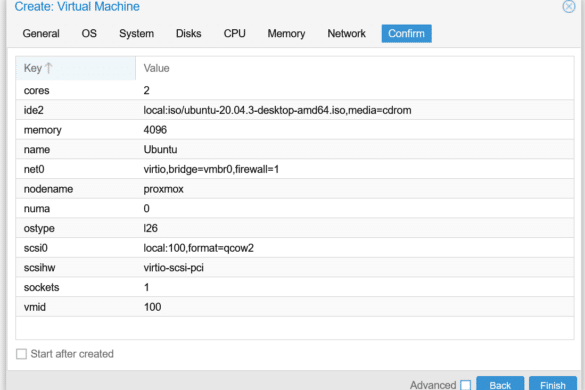585x390 pixels.
Task: Select the ide2 ubuntu iso row
Action: click(295, 110)
